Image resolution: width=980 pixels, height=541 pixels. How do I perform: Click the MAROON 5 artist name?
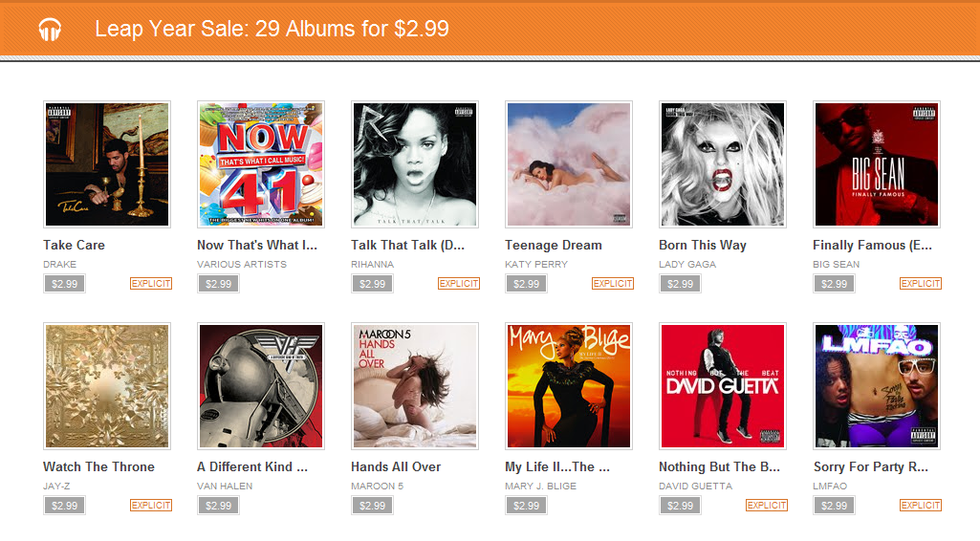point(377,486)
